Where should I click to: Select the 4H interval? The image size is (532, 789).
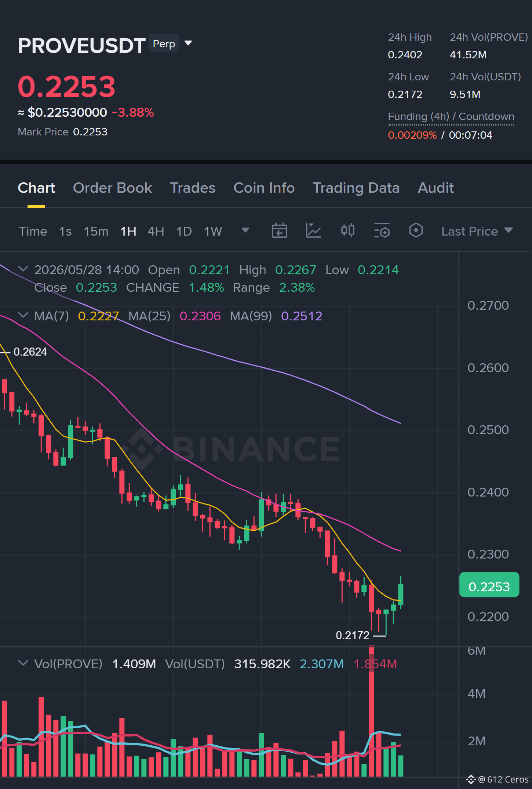tap(156, 231)
